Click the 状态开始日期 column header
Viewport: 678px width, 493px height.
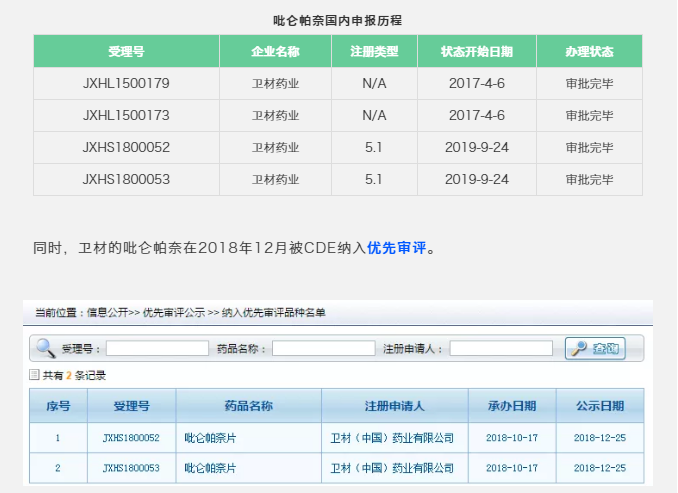tap(477, 52)
